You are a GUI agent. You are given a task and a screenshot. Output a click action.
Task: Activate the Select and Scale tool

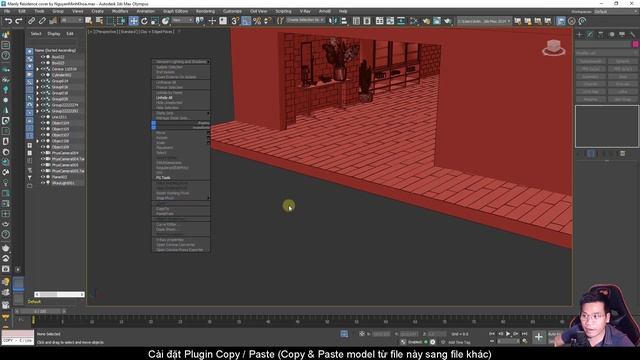(155, 21)
